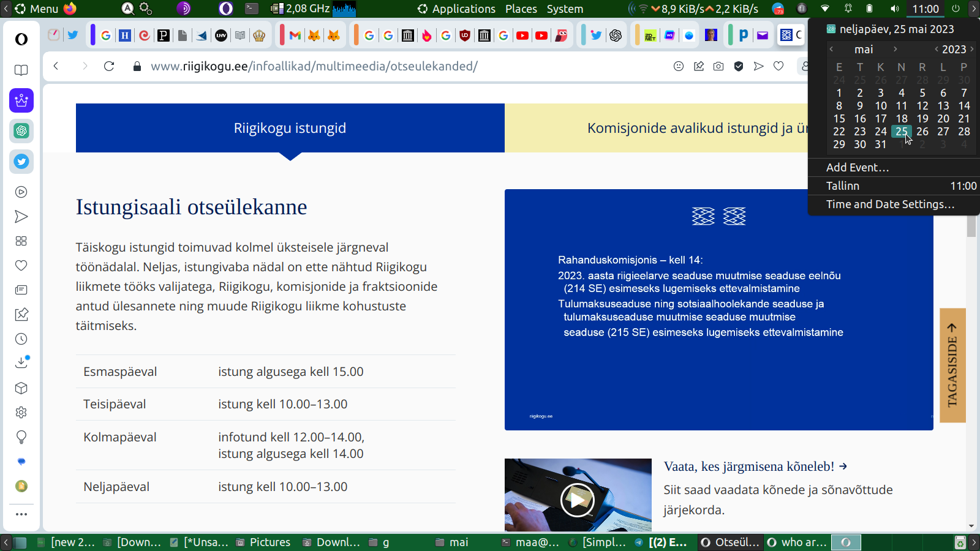Go to next year in calendar

(972, 49)
